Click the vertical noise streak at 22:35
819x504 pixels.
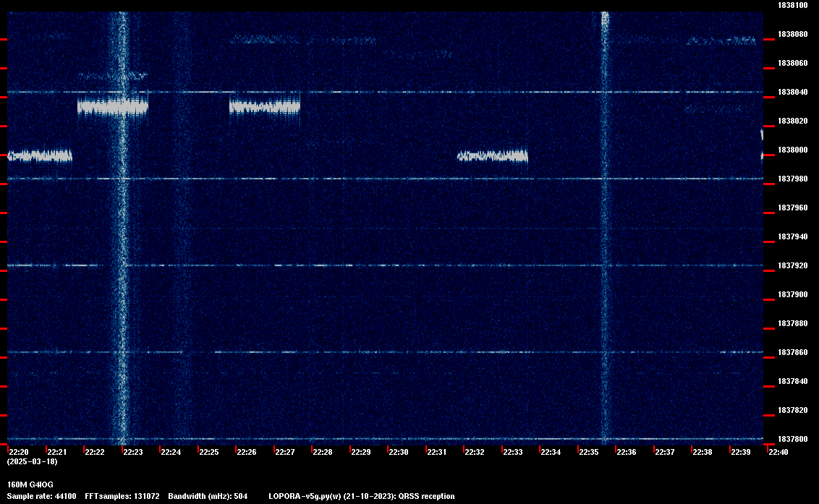(605, 228)
